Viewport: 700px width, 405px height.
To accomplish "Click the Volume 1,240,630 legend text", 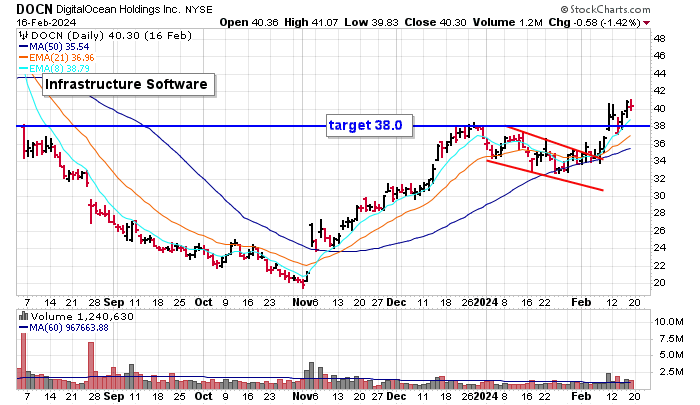I will [82, 316].
